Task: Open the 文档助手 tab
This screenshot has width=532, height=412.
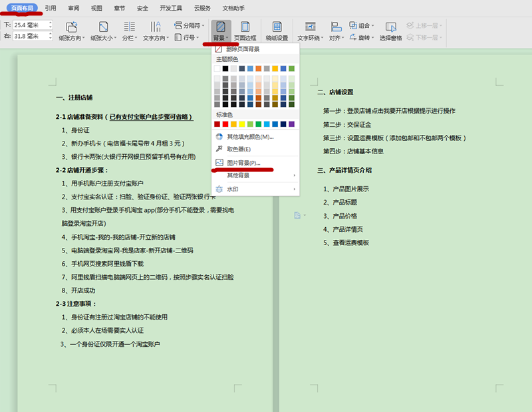Action: click(233, 8)
